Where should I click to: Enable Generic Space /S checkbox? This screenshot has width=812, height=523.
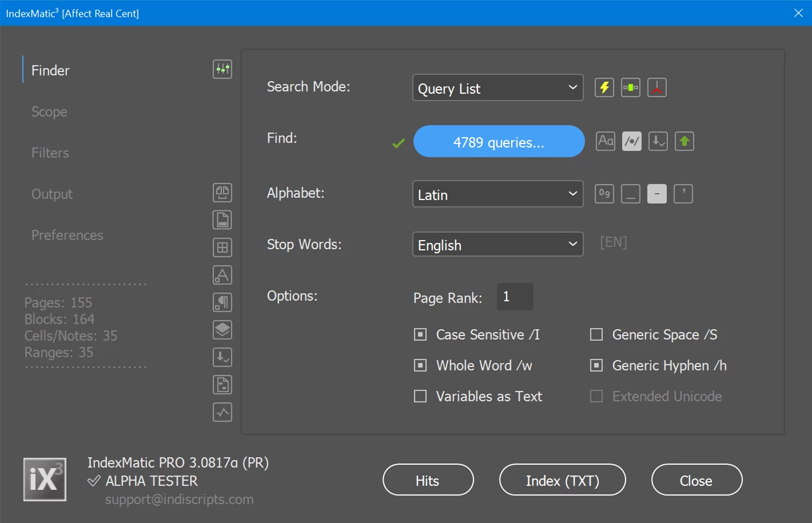click(x=596, y=334)
